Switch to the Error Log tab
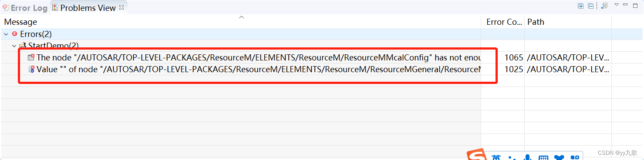 [25, 8]
